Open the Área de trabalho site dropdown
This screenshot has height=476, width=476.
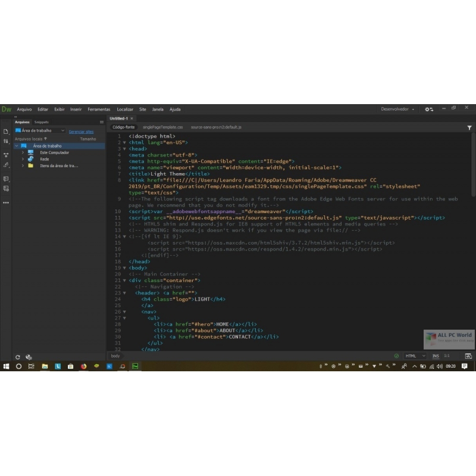[x=40, y=130]
